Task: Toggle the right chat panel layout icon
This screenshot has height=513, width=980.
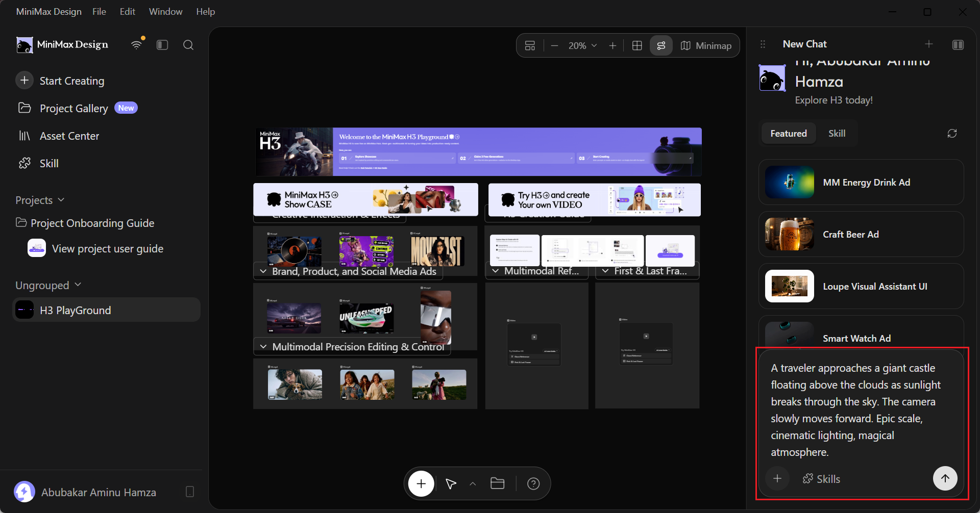Action: [958, 44]
